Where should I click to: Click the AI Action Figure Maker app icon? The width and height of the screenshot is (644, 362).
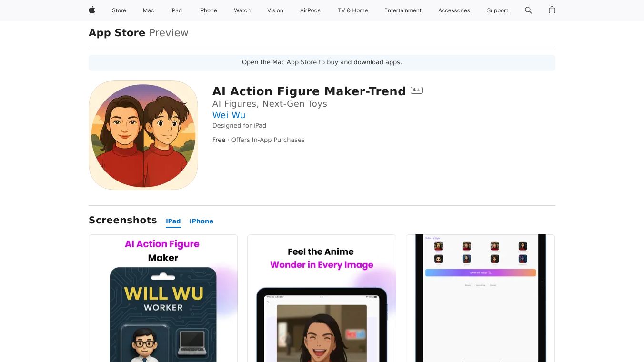(143, 135)
